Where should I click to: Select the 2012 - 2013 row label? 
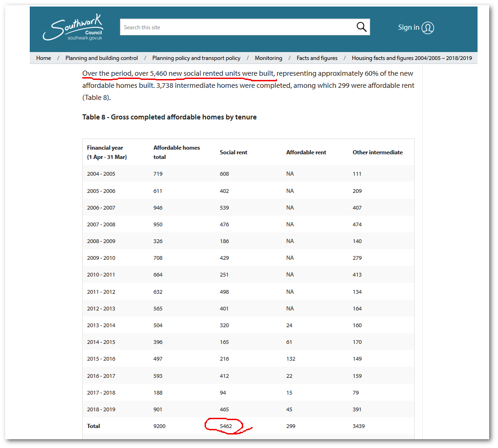point(101,309)
